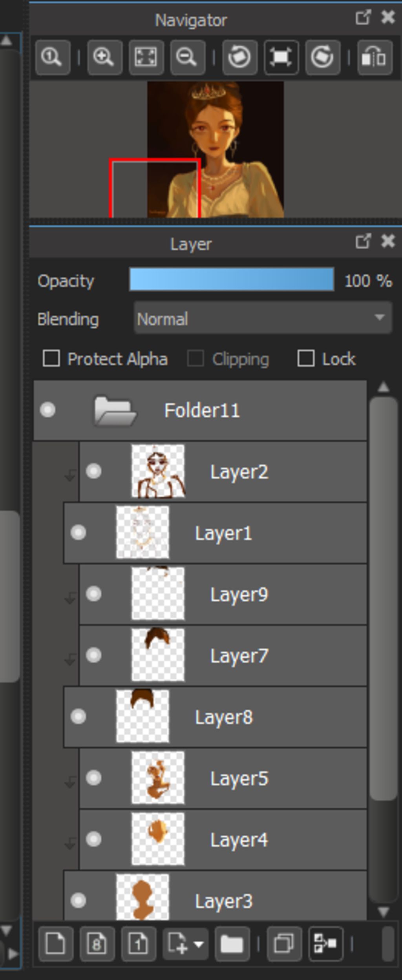Viewport: 402px width, 980px height.
Task: Open the add layer type dropdown arrow
Action: click(199, 944)
